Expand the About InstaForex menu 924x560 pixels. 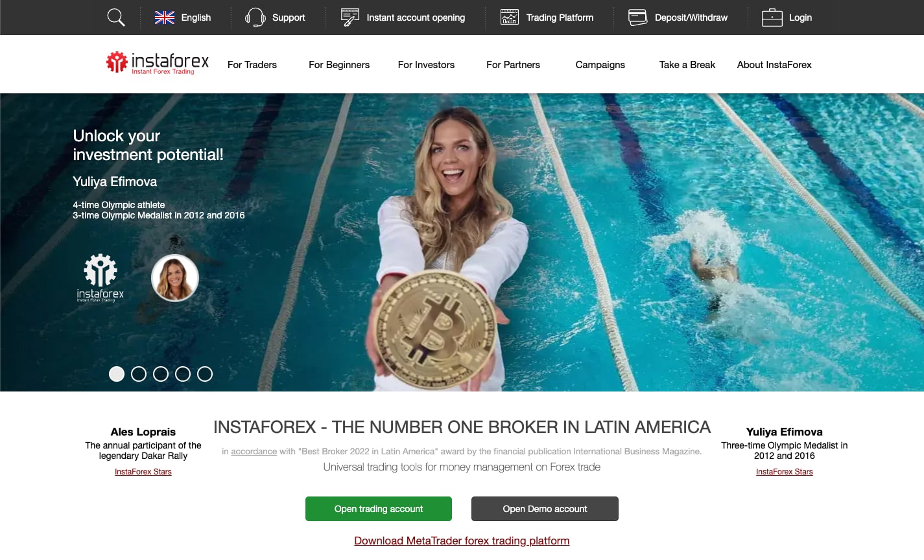774,65
